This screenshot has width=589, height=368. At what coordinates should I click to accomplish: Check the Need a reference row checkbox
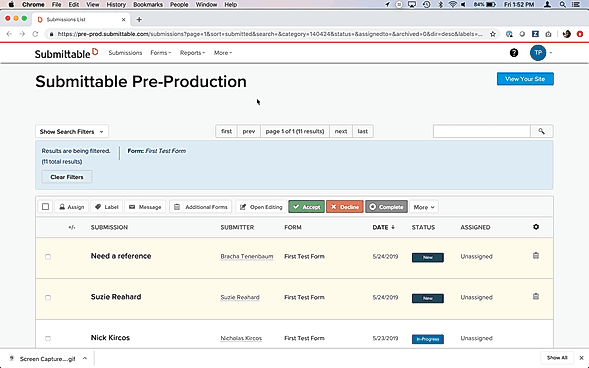pyautogui.click(x=48, y=257)
